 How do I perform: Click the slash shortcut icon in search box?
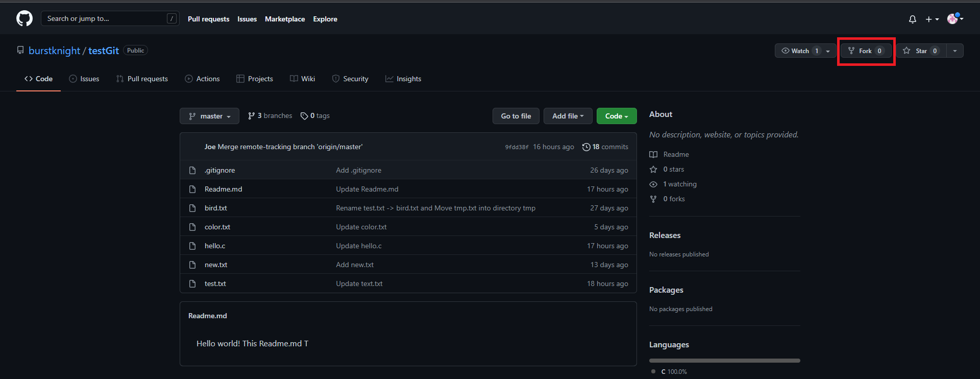[x=172, y=18]
